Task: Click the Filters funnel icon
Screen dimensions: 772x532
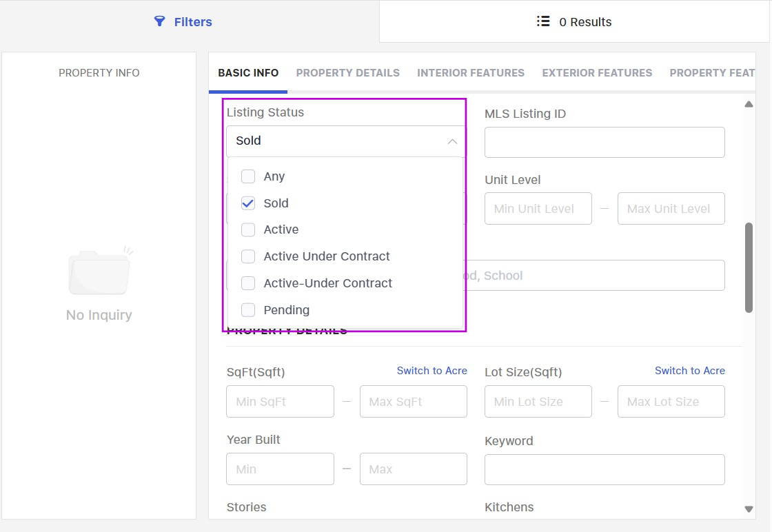Action: 159,21
